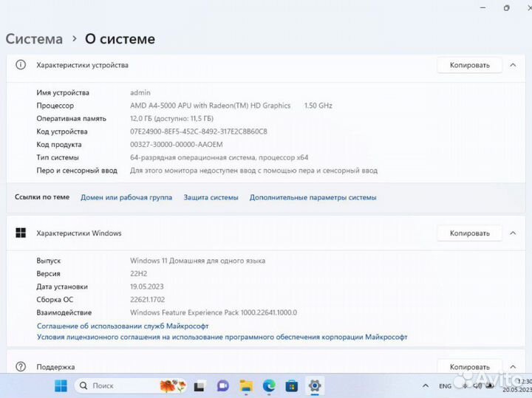Click the Поиск taskbar search box
Screen dimensions: 532x398
130,385
